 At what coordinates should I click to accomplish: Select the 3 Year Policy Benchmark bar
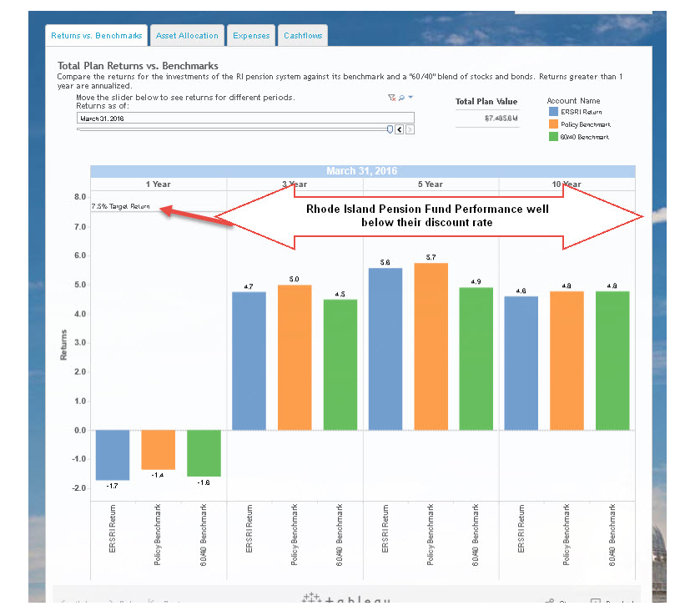point(295,357)
